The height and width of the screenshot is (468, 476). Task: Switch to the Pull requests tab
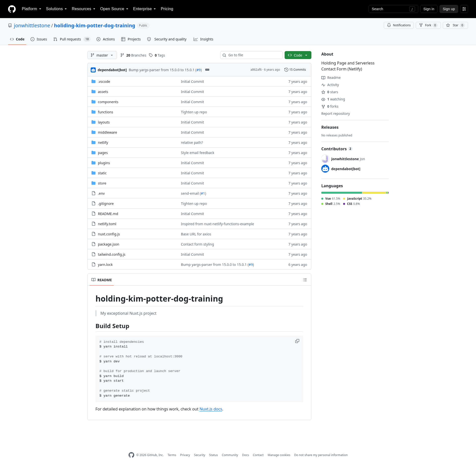[x=72, y=39]
